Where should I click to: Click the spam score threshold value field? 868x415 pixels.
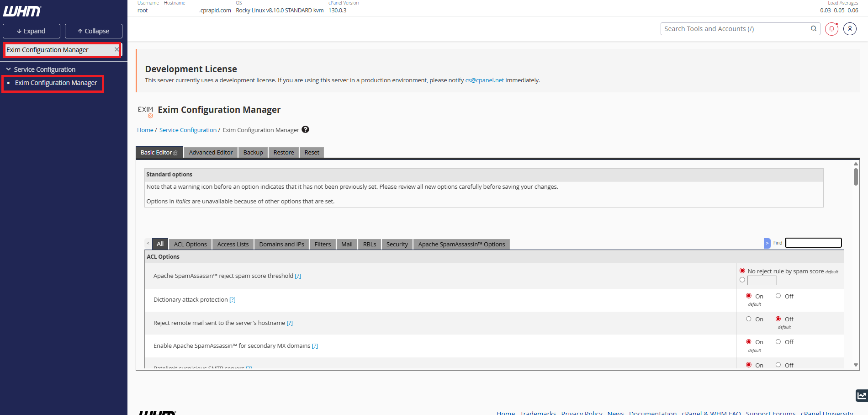(762, 280)
